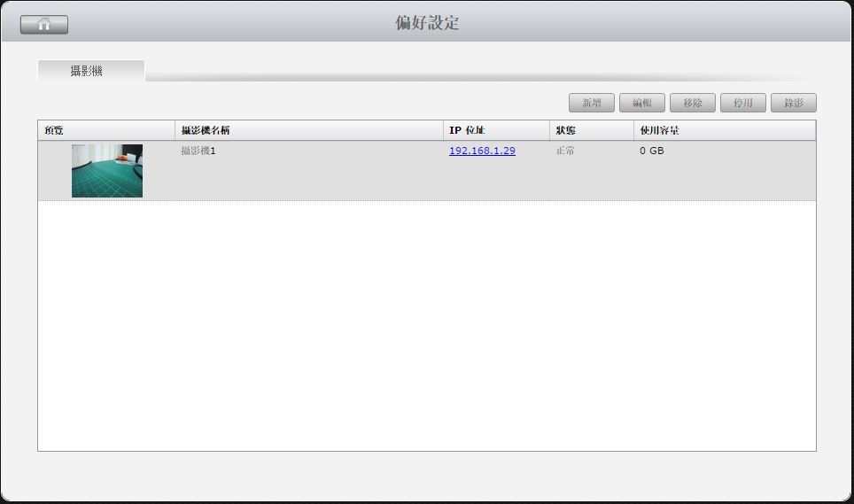Click the 0 GB used capacity value
The image size is (854, 504).
pos(652,151)
